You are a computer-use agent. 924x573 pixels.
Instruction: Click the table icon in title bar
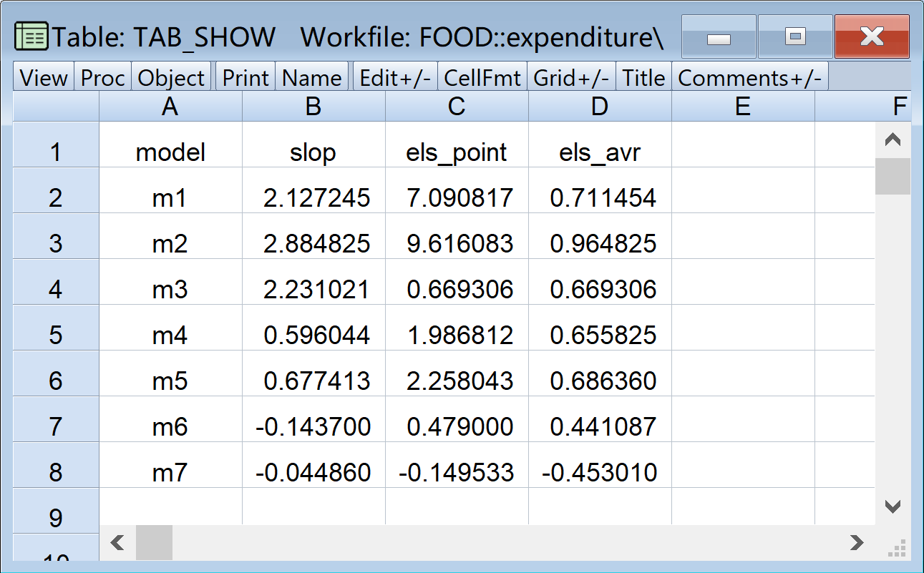pos(30,36)
